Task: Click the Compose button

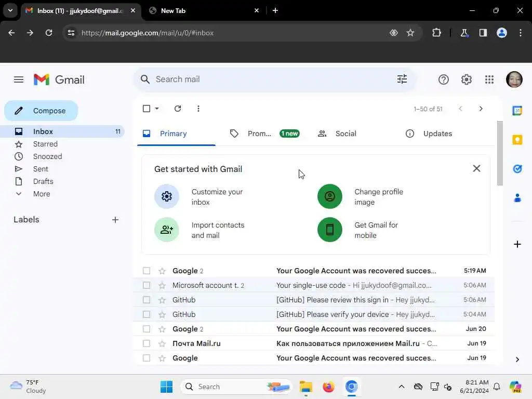Action: click(x=41, y=111)
